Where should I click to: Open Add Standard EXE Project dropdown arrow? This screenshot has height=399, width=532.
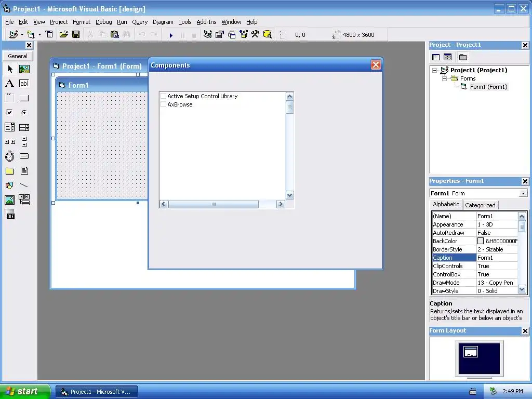point(22,35)
